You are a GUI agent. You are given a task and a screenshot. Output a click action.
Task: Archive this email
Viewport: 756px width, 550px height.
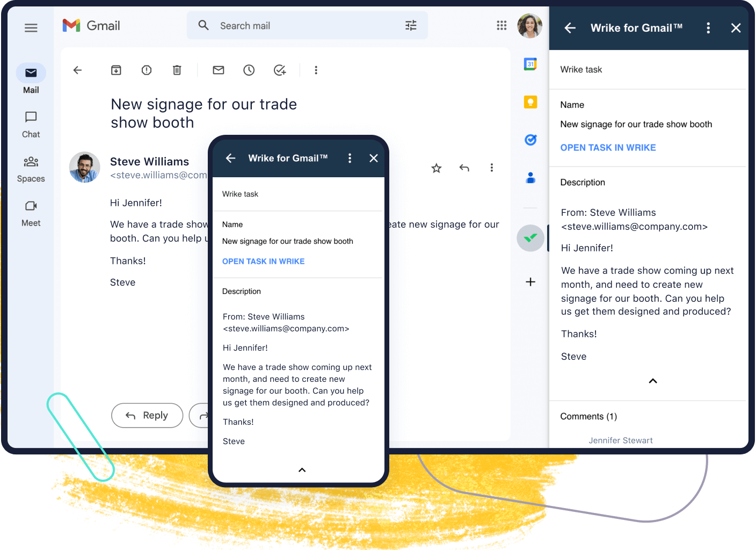116,70
